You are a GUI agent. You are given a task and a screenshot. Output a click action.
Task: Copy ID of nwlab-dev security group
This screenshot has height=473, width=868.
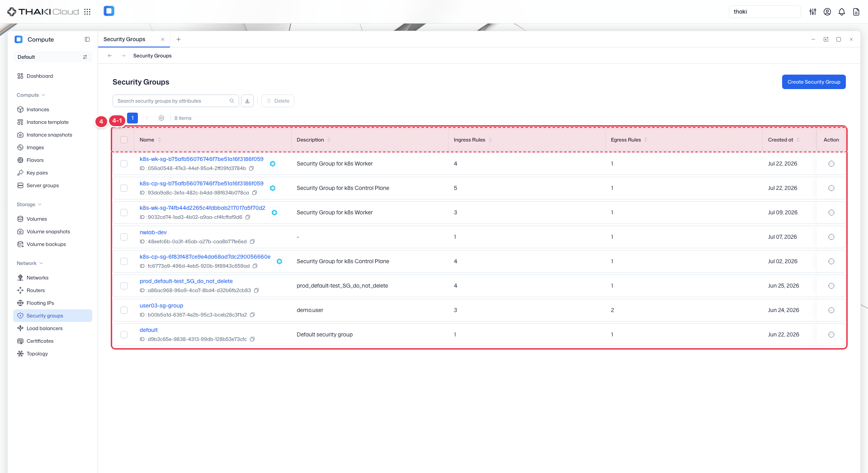(252, 241)
